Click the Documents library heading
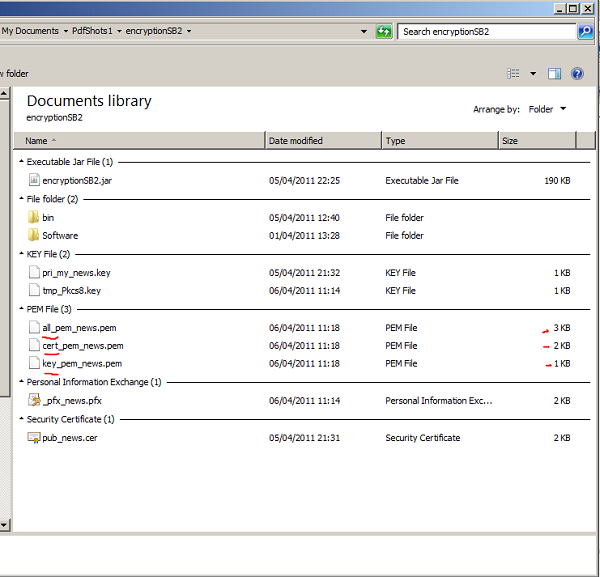 (89, 101)
